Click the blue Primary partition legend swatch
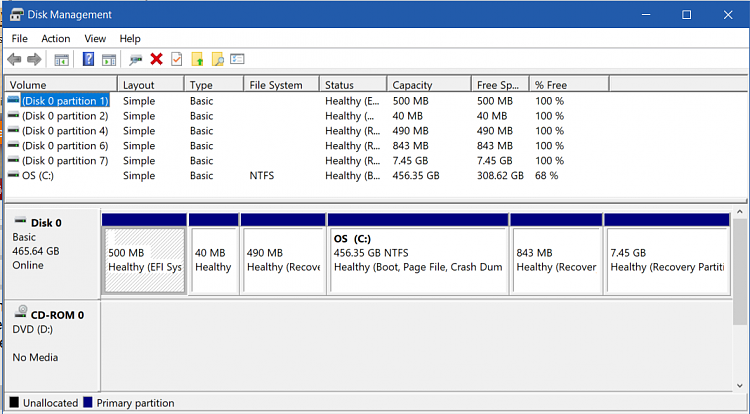 tap(88, 403)
